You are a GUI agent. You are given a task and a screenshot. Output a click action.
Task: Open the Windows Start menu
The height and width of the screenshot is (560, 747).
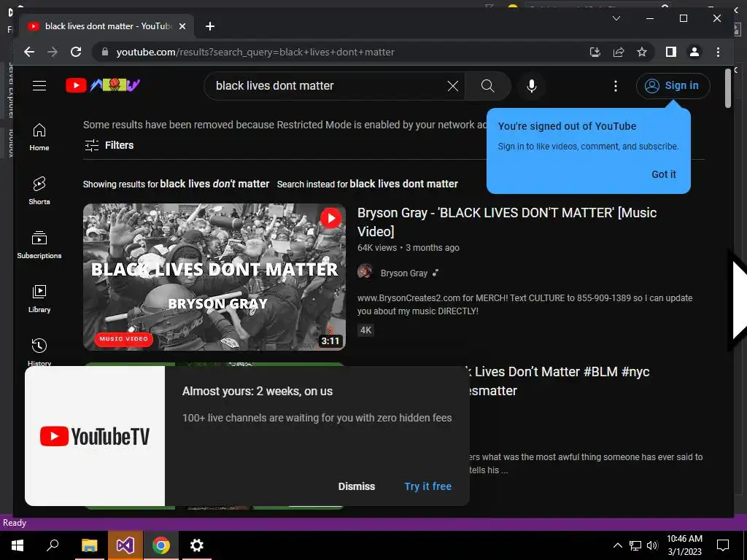tap(18, 545)
